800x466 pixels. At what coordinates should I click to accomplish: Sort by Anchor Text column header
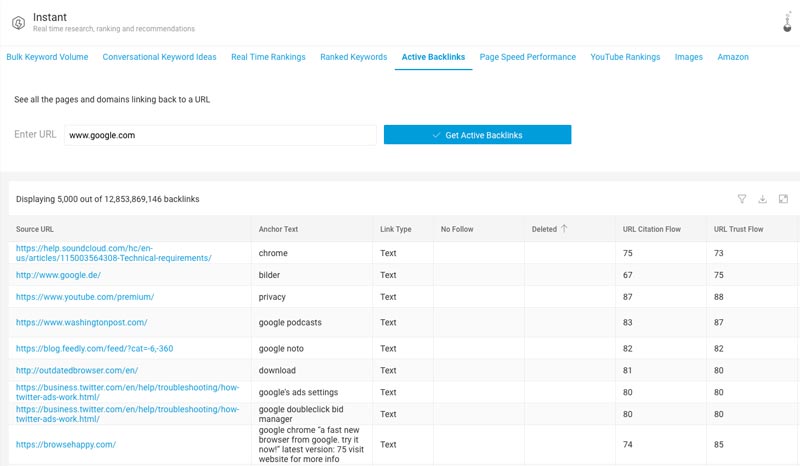pyautogui.click(x=278, y=229)
